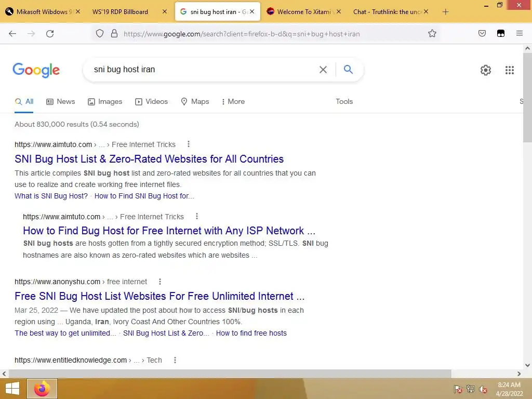Click in the Google search input field

204,70
